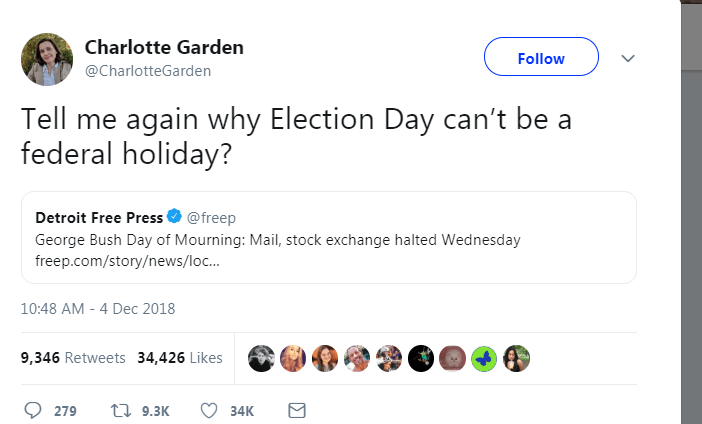Follow Charlotte Garden
The image size is (702, 424).
point(541,58)
